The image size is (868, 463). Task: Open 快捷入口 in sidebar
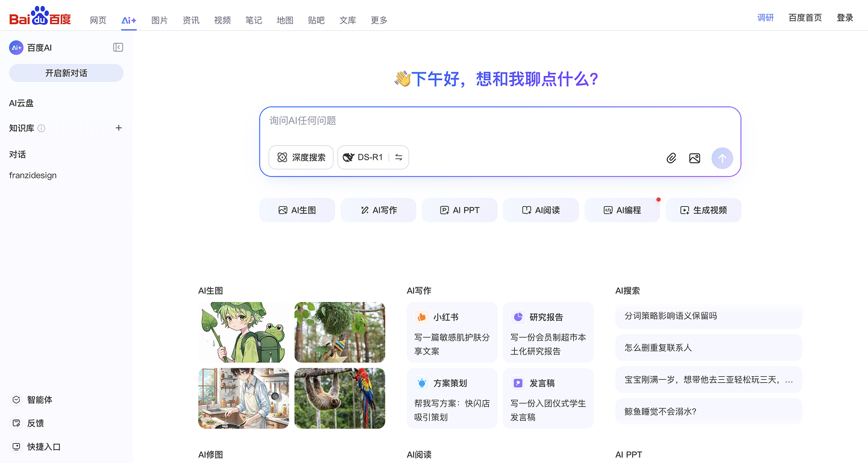click(37, 447)
